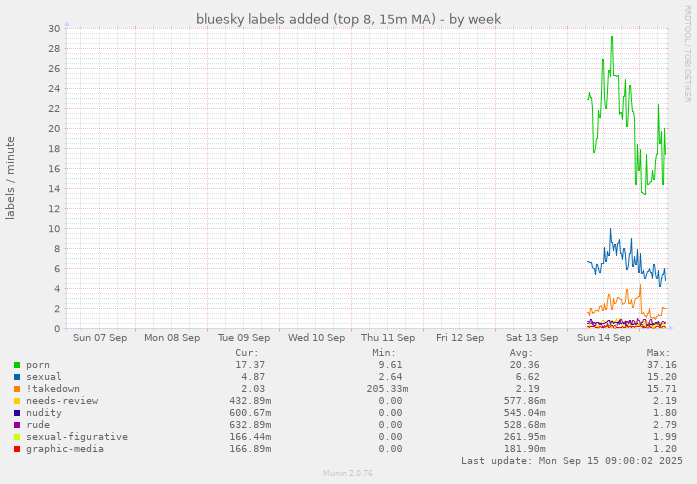This screenshot has height=484, width=697.
Task: Click the blue sexual legend swatch
Action: point(17,377)
